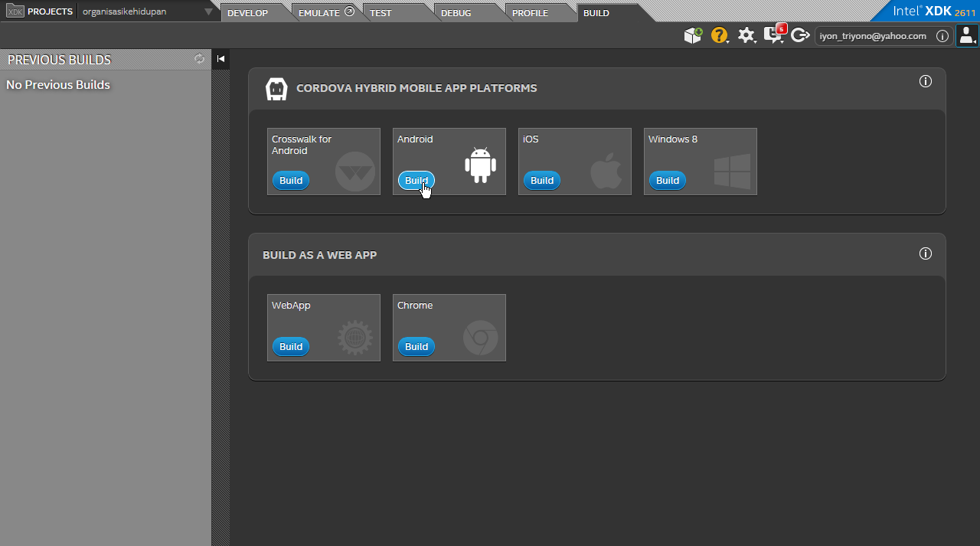Switch to the PROFILE tab
Viewport: 980px width, 546px height.
point(530,13)
